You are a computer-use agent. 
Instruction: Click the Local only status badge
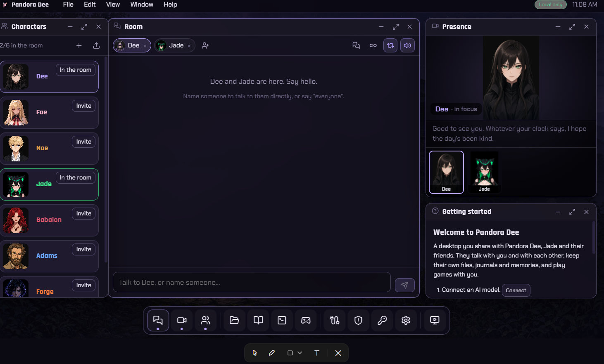tap(551, 5)
